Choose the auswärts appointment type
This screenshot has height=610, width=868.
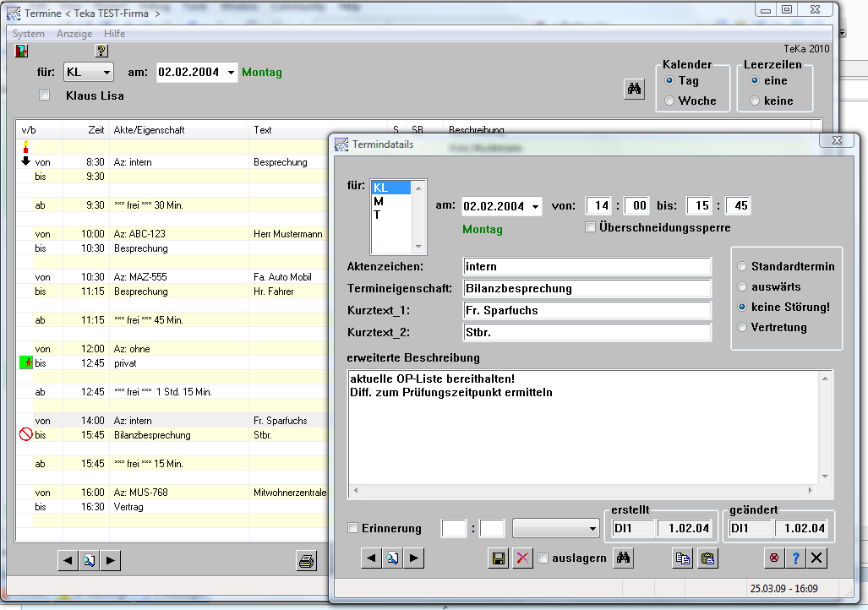(x=743, y=286)
